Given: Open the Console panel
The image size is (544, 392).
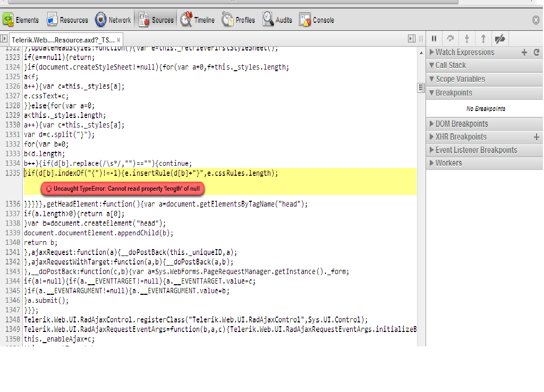Looking at the screenshot, I should pos(317,20).
